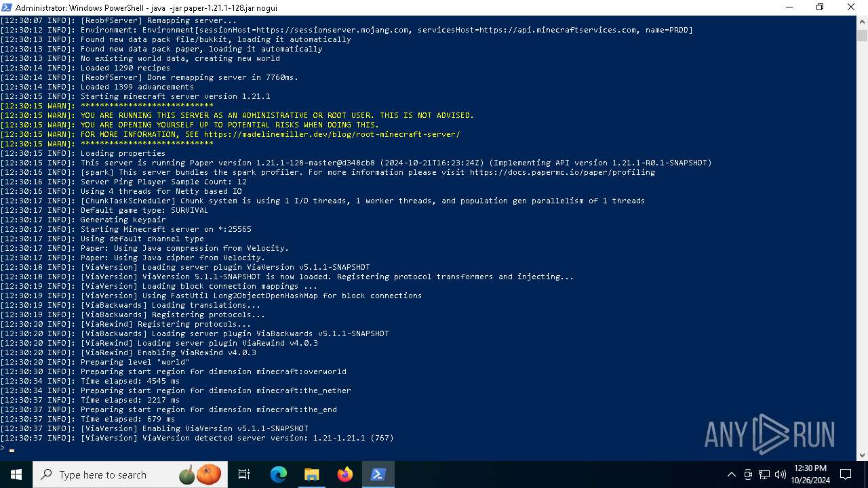
Task: Click the 'Using Java compression from Velocity' line
Action: coord(144,248)
